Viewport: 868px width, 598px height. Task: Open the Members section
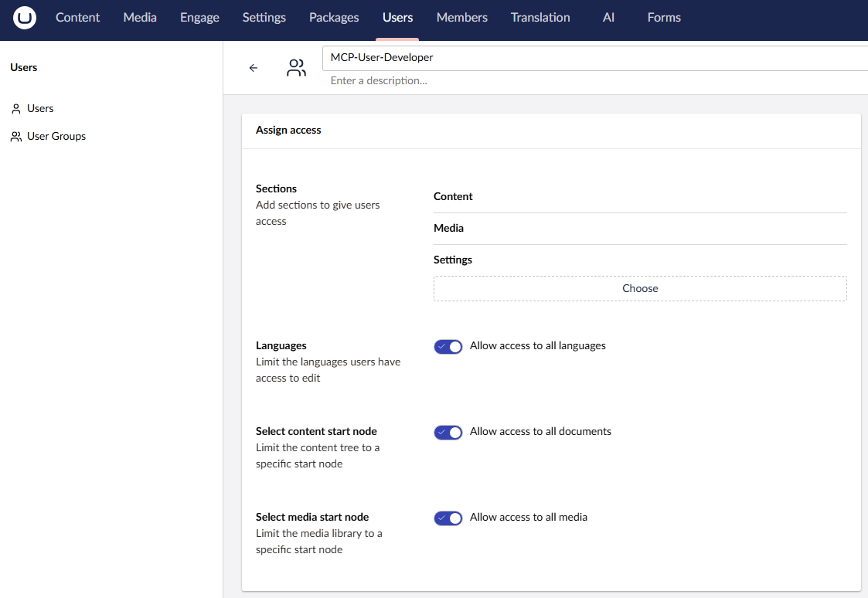[x=461, y=18]
